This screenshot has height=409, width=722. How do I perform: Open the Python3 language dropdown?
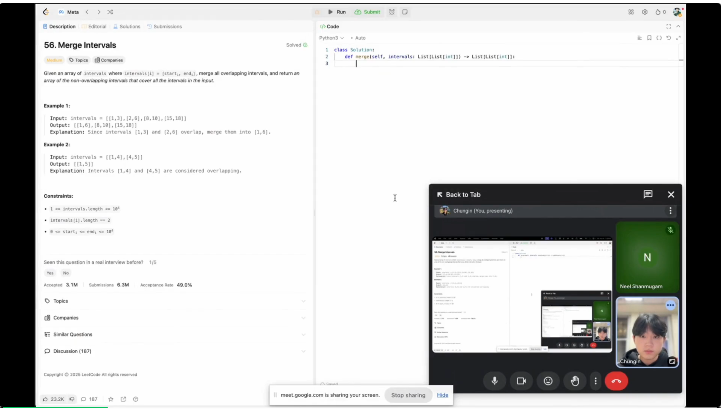(x=331, y=37)
